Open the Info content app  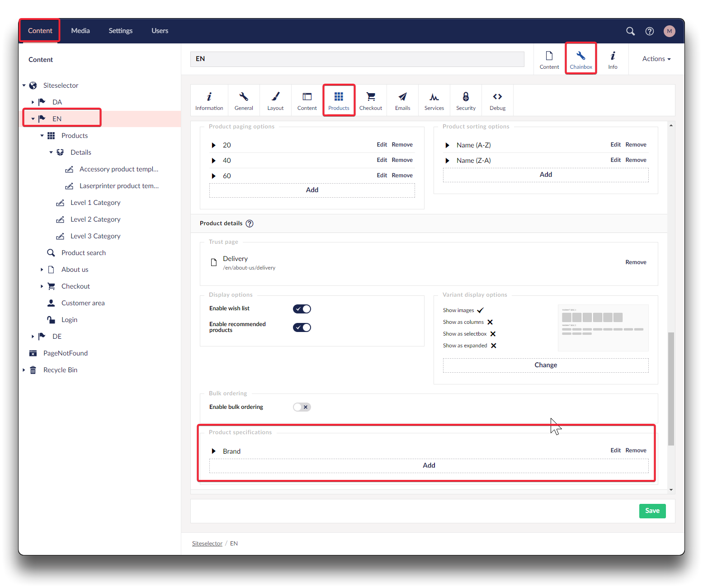(613, 59)
